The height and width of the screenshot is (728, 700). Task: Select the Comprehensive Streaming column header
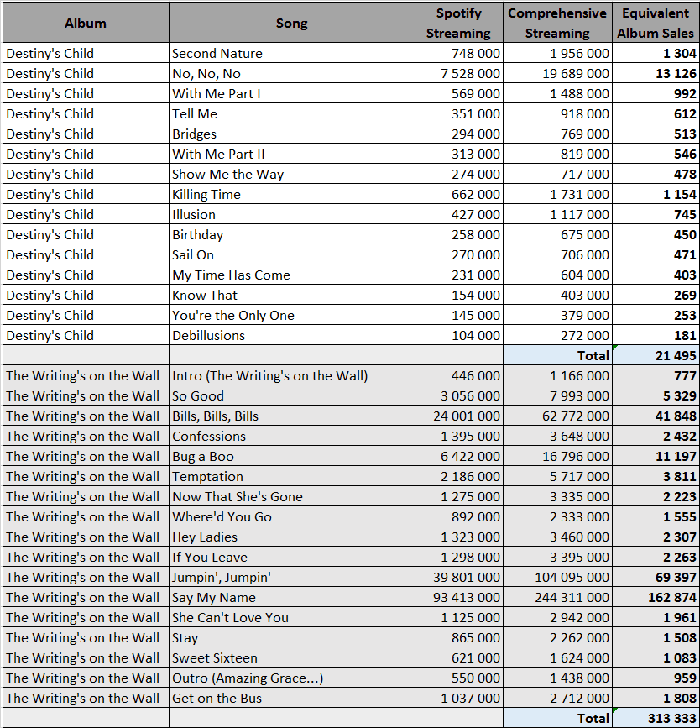557,23
